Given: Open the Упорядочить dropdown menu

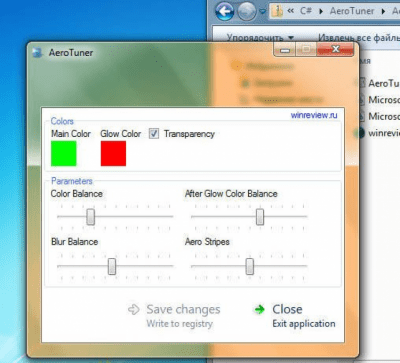Looking at the screenshot, I should coord(260,38).
